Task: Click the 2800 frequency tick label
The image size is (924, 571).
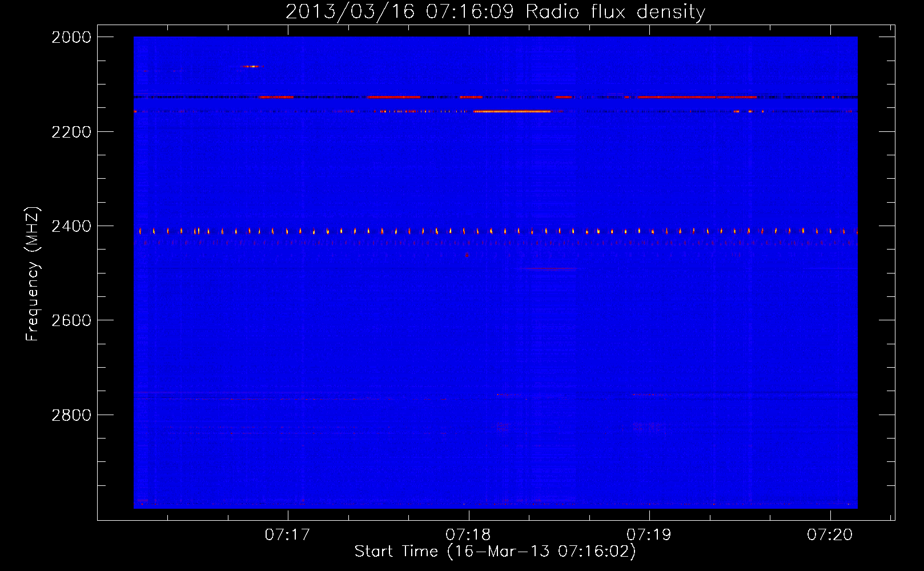Action: tap(71, 415)
